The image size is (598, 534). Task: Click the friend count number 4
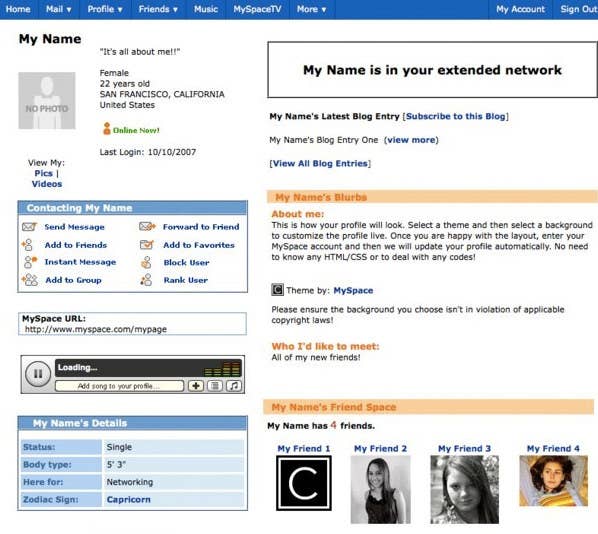(x=333, y=425)
